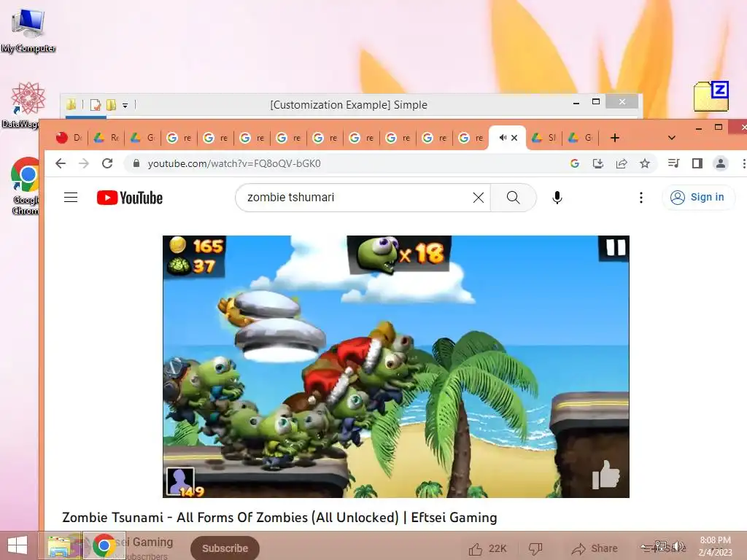Switch to the 'Sl' Google Drive tab
Viewport: 747px width, 560px height.
click(x=544, y=138)
